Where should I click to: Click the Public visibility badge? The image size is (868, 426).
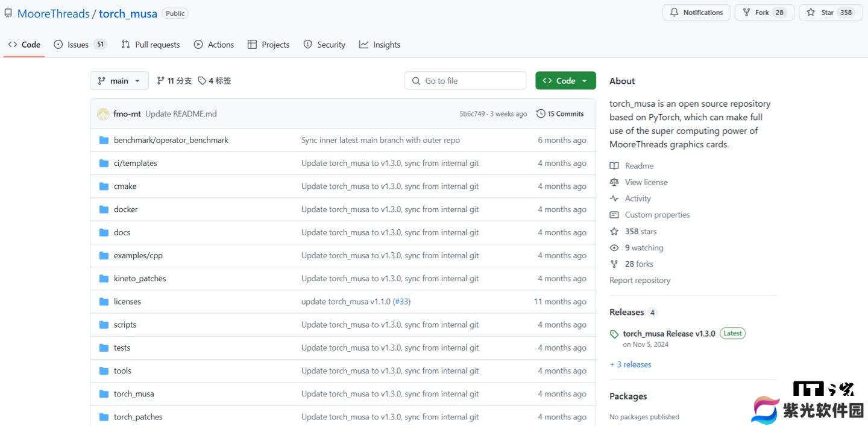pyautogui.click(x=175, y=13)
